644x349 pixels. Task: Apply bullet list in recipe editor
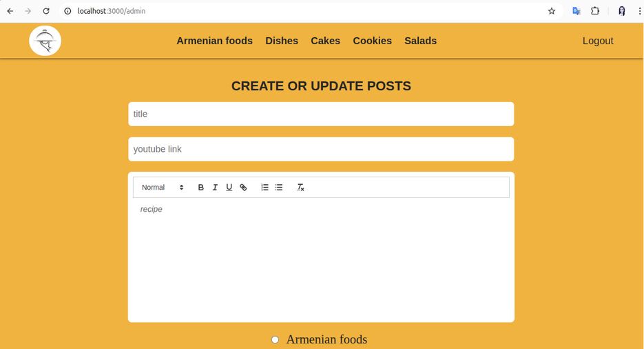(279, 188)
